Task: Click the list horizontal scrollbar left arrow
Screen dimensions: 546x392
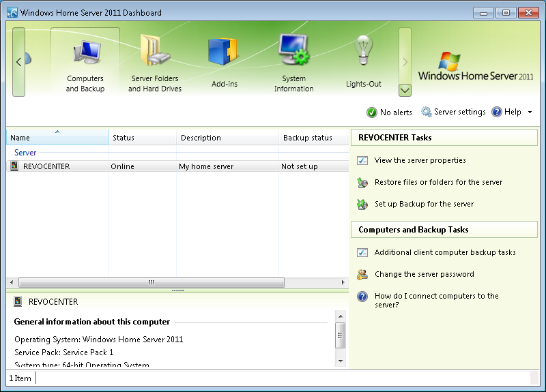Action: tap(12, 282)
